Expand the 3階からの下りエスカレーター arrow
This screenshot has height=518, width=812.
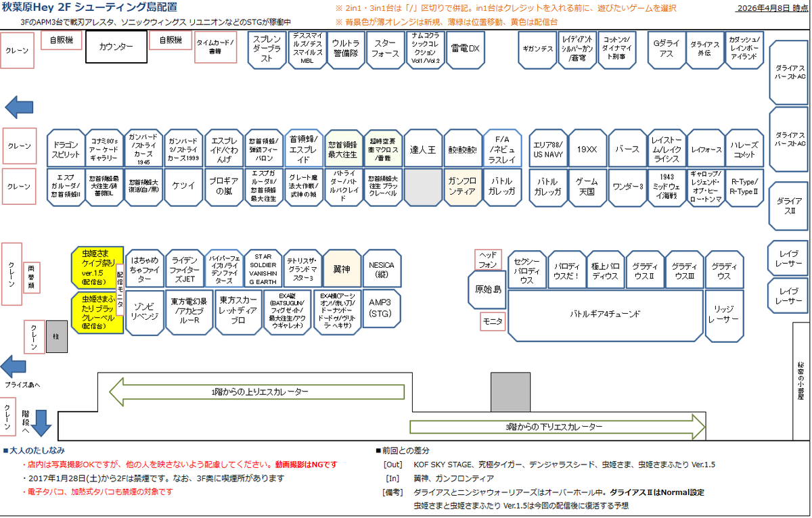pyautogui.click(x=555, y=427)
